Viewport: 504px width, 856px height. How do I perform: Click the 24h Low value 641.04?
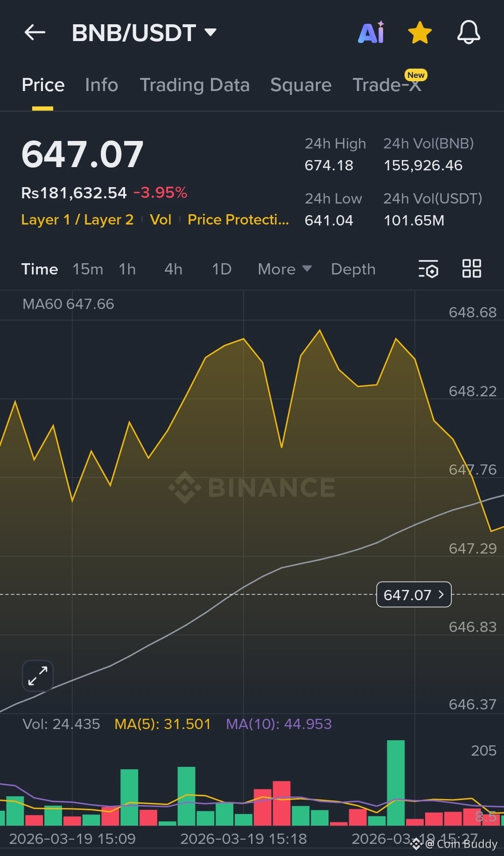click(329, 220)
